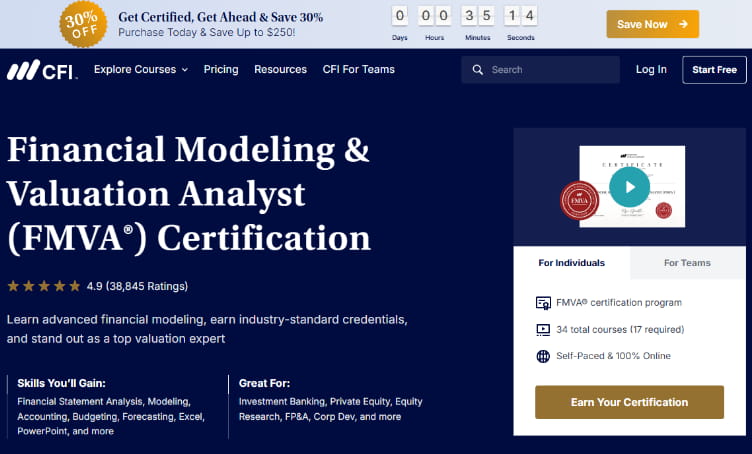Click the globe icon for Self-Paced Online
The height and width of the screenshot is (454, 752).
point(543,356)
